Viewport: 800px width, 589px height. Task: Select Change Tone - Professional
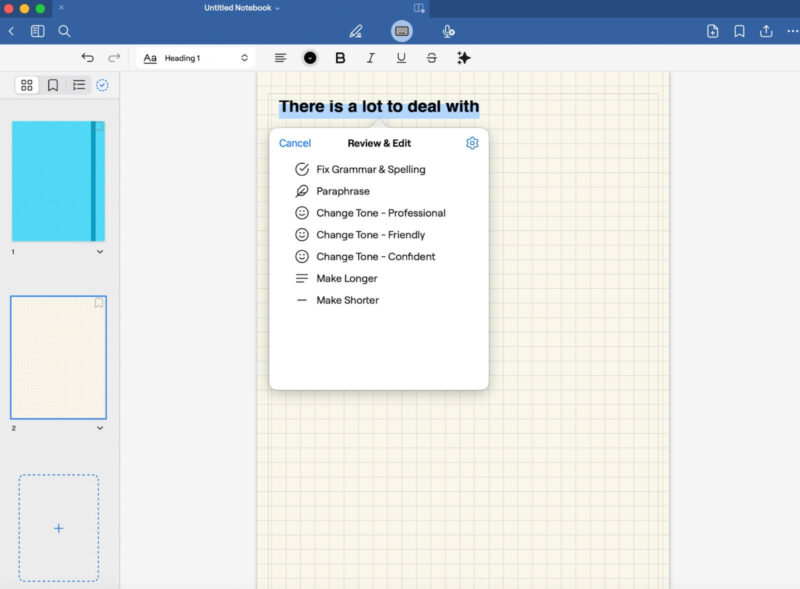pos(379,213)
